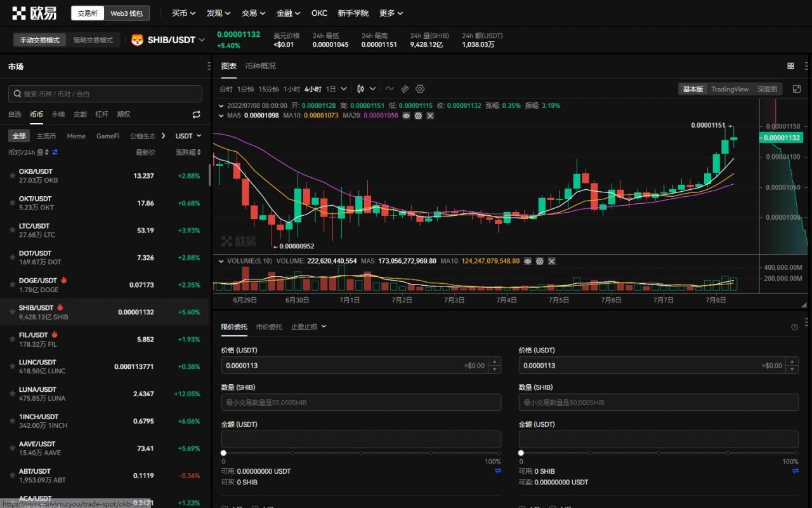Click the blue swap icon next to 币对/24h 量

[55, 152]
